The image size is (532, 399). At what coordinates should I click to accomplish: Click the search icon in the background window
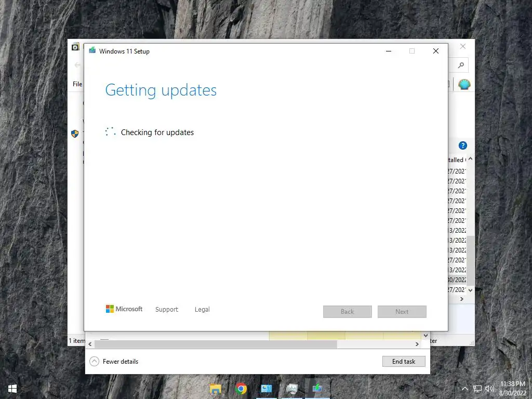tap(461, 65)
